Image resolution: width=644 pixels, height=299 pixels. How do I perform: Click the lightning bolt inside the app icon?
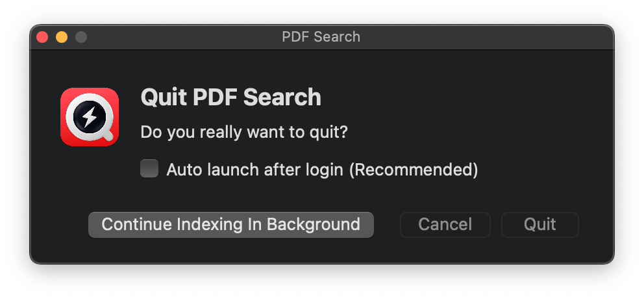click(89, 116)
